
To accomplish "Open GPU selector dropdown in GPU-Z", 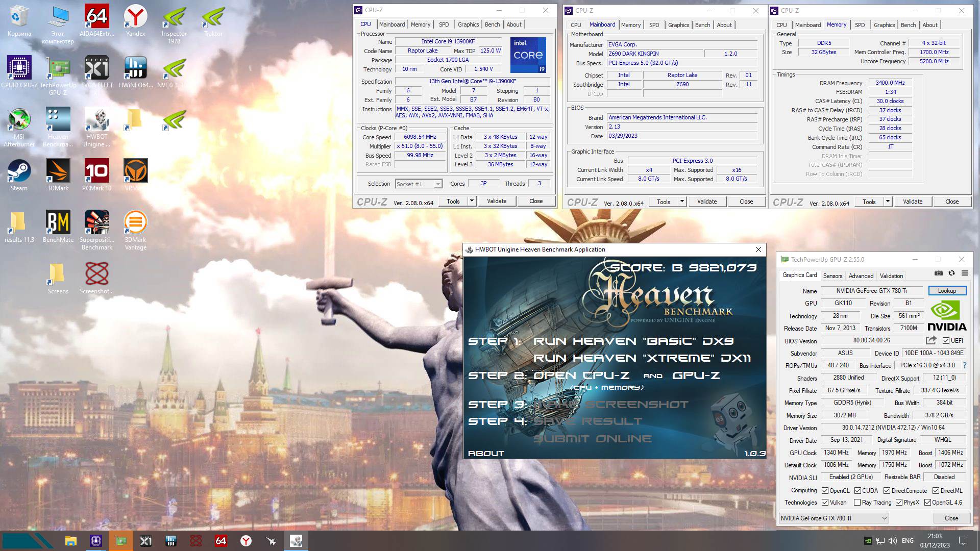I will pyautogui.click(x=834, y=518).
